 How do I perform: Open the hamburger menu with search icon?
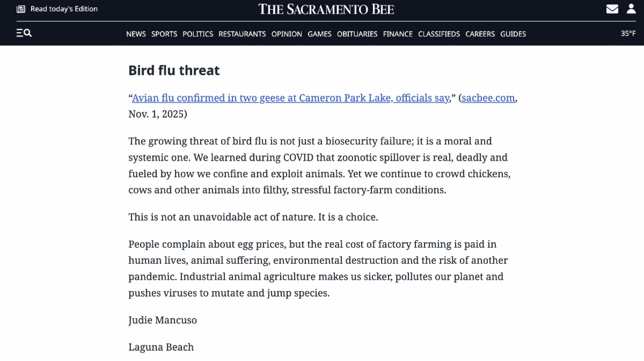(24, 33)
